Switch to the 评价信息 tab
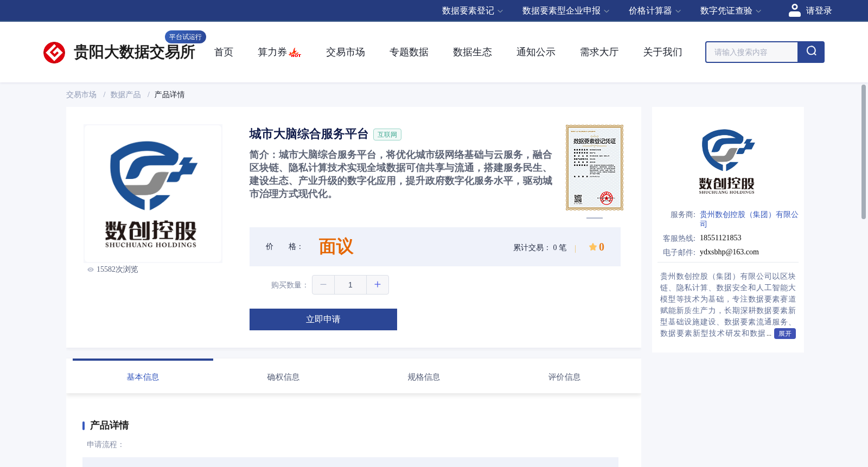 [x=564, y=376]
